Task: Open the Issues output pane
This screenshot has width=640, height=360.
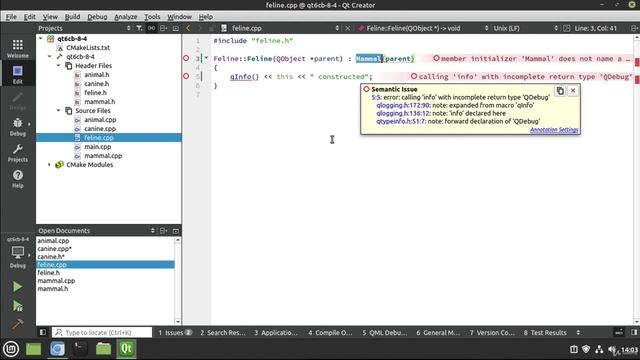Action: pyautogui.click(x=175, y=332)
